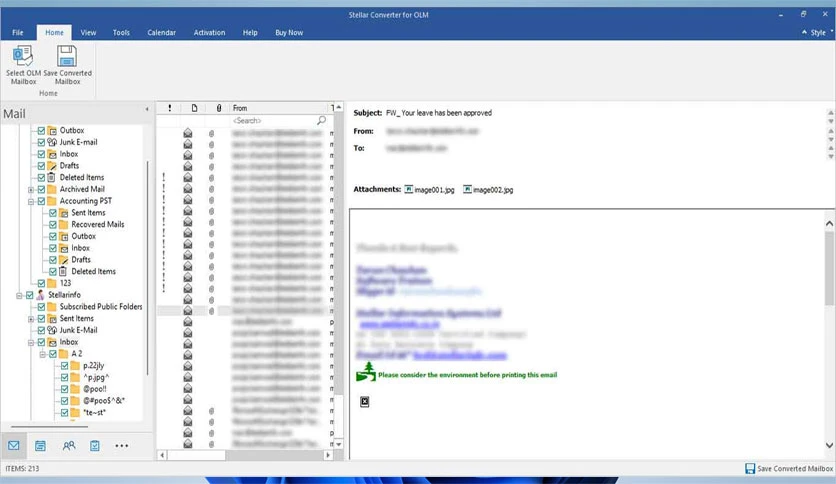Image resolution: width=836 pixels, height=484 pixels.
Task: Click the p.22jly folder icon
Action: (75, 365)
